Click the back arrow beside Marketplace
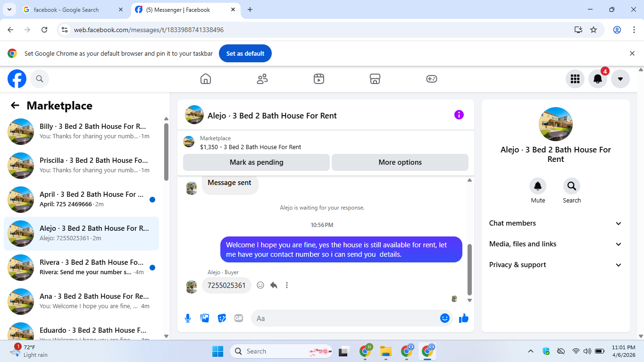The image size is (644, 362). pos(15,105)
